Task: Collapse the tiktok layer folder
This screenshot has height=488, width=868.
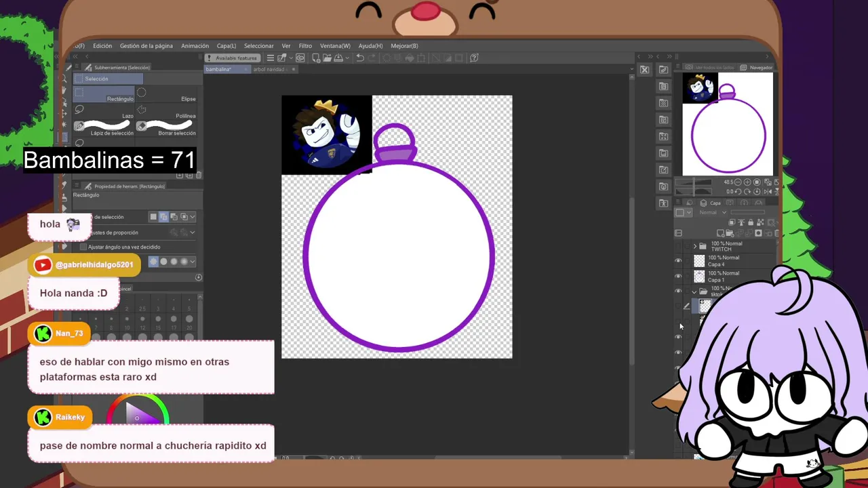Action: click(694, 291)
